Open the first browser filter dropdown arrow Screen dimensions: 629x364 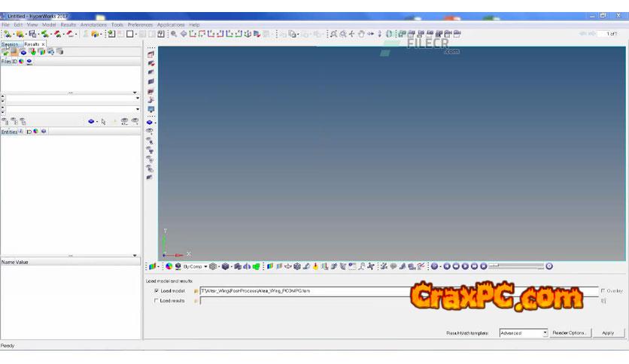pos(137,98)
